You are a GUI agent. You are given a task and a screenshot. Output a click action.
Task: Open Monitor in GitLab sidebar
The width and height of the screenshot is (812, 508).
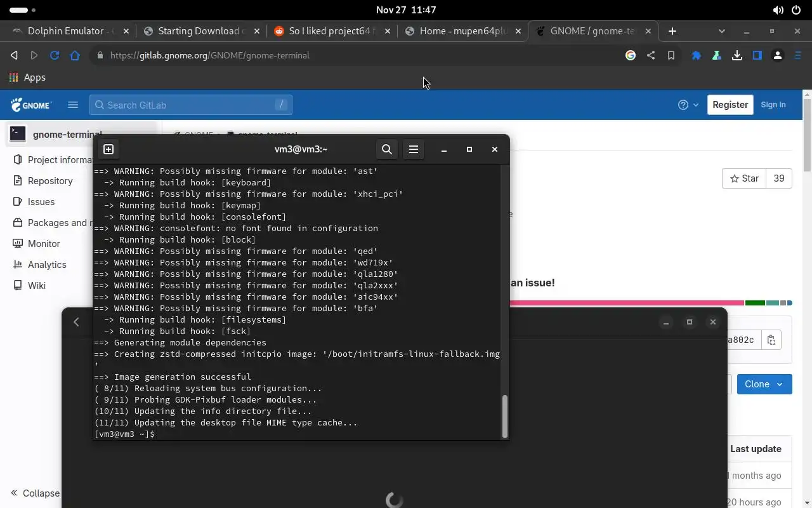point(44,244)
